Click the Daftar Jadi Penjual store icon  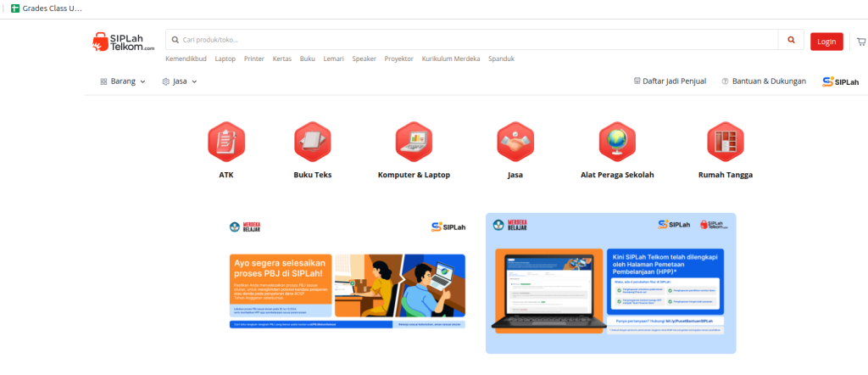(x=637, y=81)
